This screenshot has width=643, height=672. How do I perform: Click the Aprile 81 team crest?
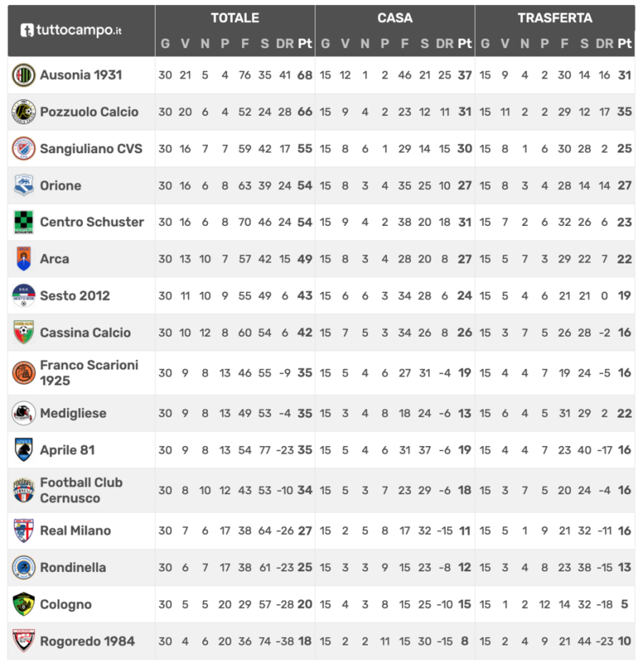click(x=24, y=450)
